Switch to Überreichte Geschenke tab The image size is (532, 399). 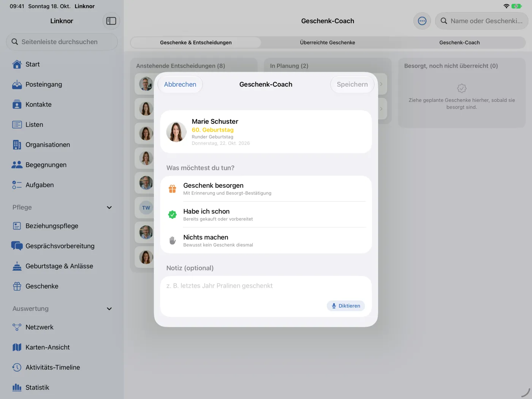point(328,43)
